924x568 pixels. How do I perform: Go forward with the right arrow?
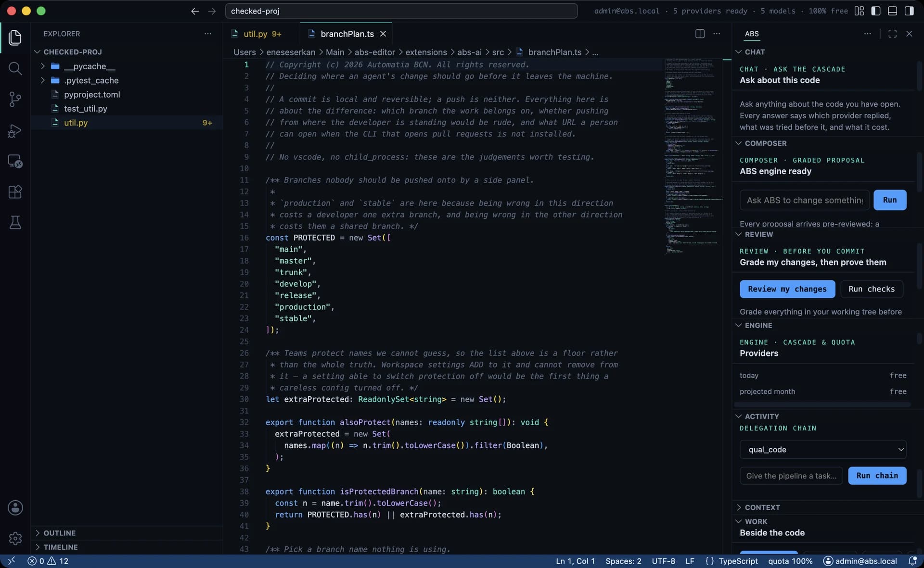point(212,11)
